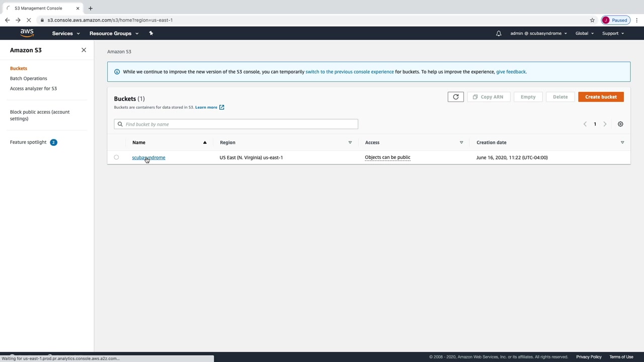Close the S3 Management Console tab
This screenshot has height=362, width=644.
77,8
